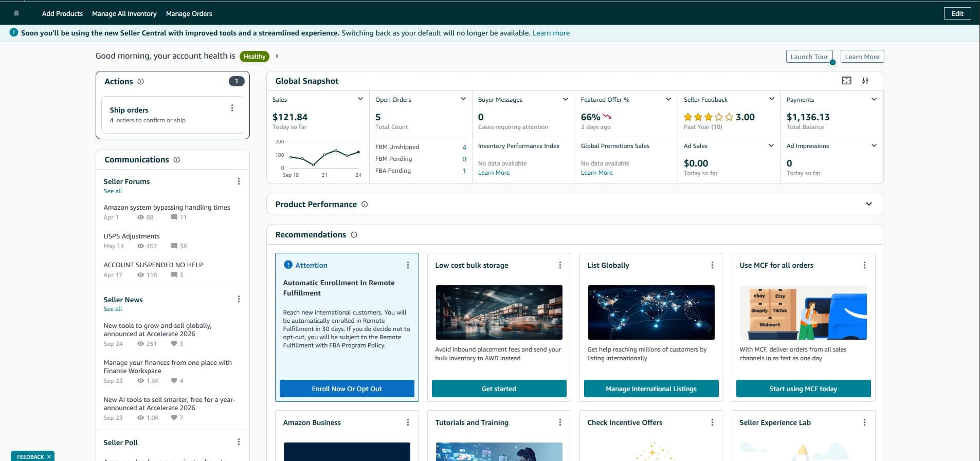Click the Actions info icon
This screenshot has height=461, width=980.
click(x=141, y=82)
